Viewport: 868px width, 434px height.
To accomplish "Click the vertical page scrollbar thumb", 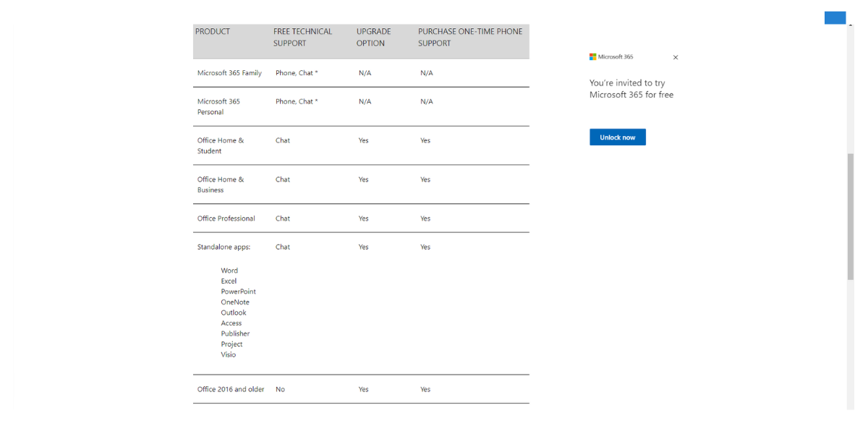I will (851, 217).
